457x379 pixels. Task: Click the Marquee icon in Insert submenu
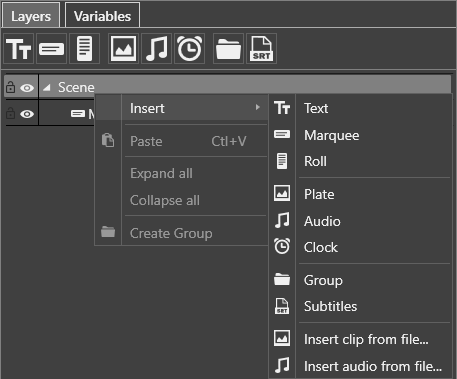click(x=282, y=134)
